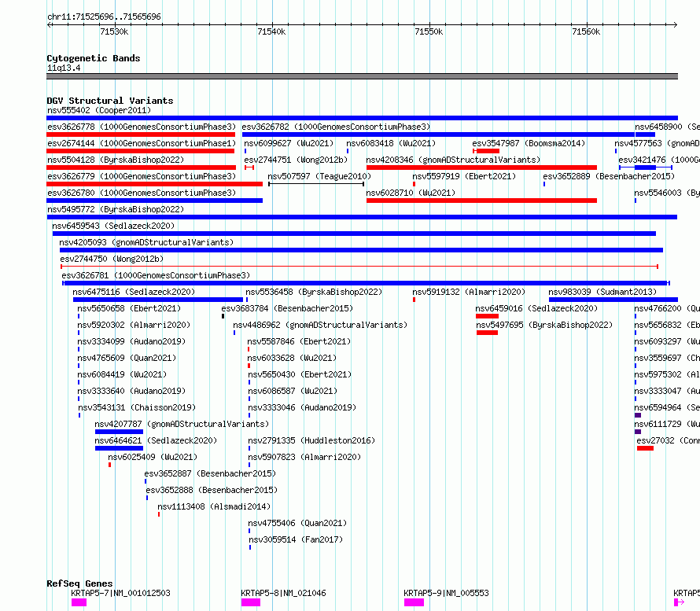Open nsv6459543 (Sedlazeck2020) variant
The height and width of the screenshot is (611, 700).
pyautogui.click(x=113, y=226)
